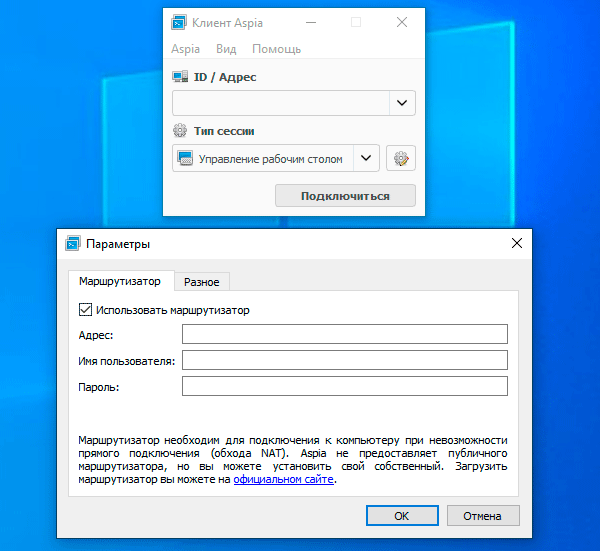Viewport: 600px width, 551px height.
Task: Open the Помощь menu
Action: tap(276, 49)
